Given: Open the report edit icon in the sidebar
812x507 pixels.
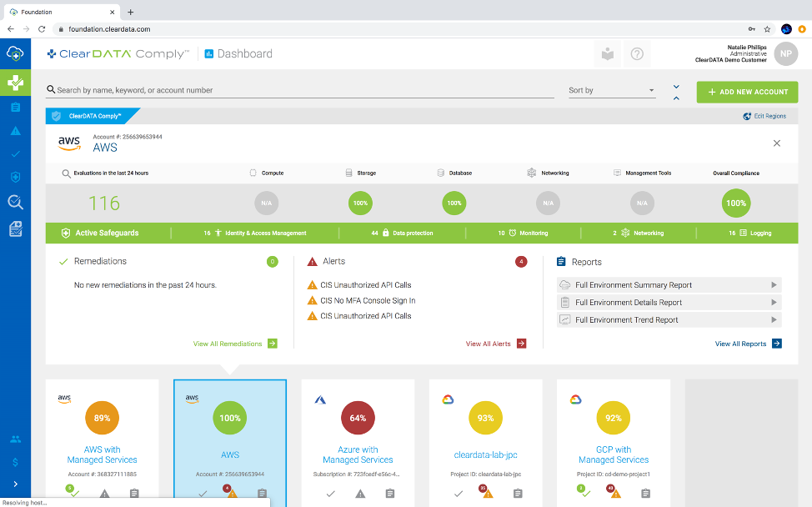Looking at the screenshot, I should click(x=16, y=229).
